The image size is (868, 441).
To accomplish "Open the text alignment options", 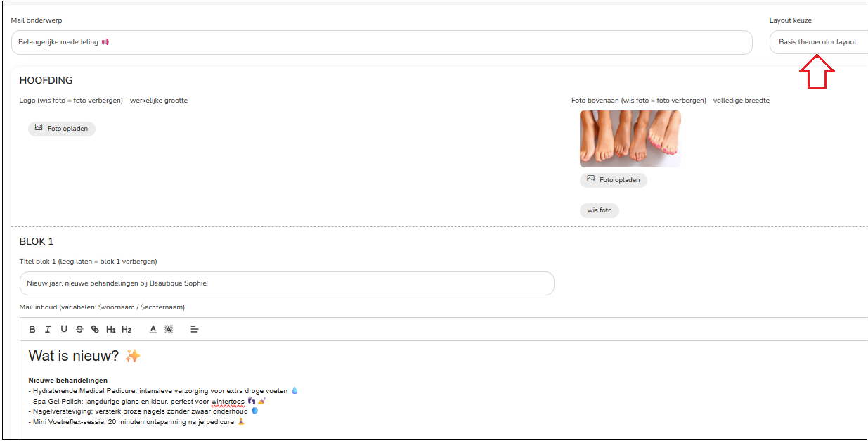I will pos(195,329).
